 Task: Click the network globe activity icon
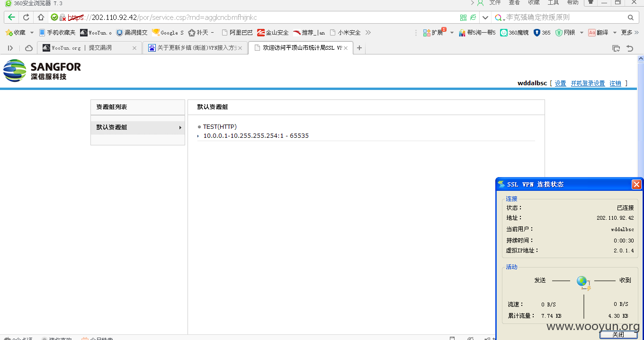click(x=583, y=282)
